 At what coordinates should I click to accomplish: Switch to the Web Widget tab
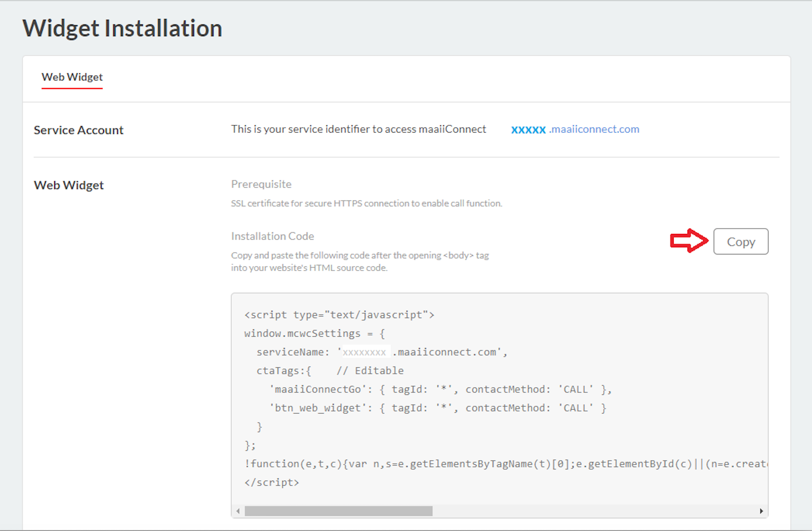[x=72, y=77]
